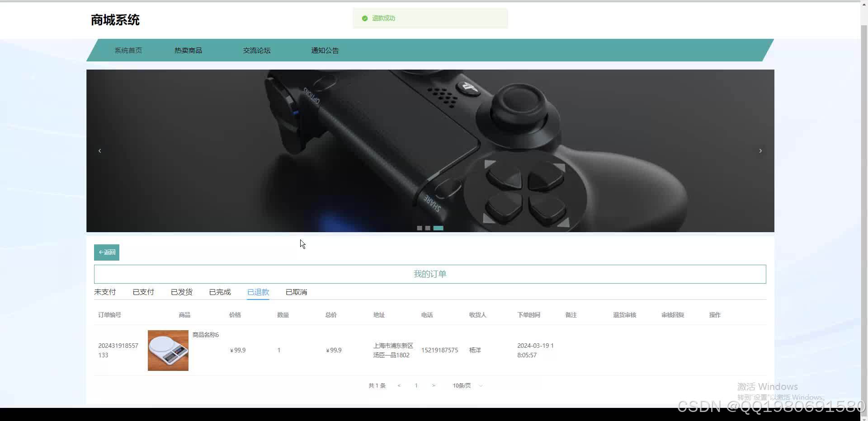The image size is (868, 421).
Task: Click the product name 商品名称6
Action: tap(206, 335)
